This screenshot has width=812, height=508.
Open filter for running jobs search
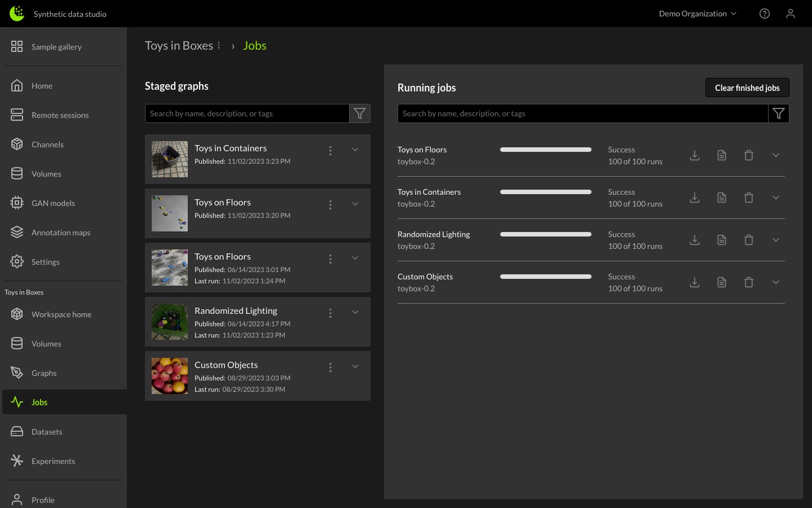779,113
